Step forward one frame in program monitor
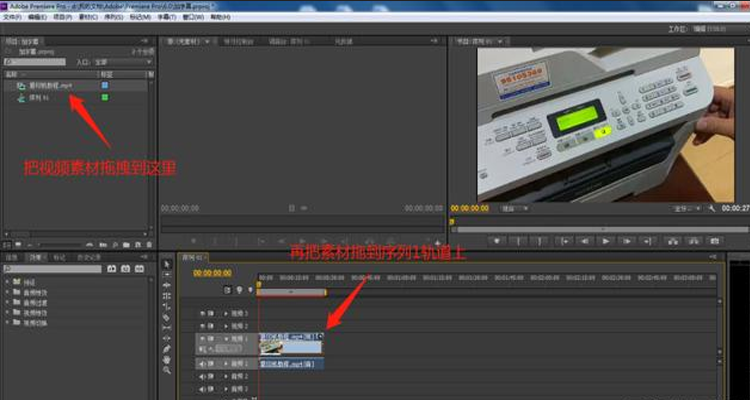The image size is (750, 400). pos(628,241)
